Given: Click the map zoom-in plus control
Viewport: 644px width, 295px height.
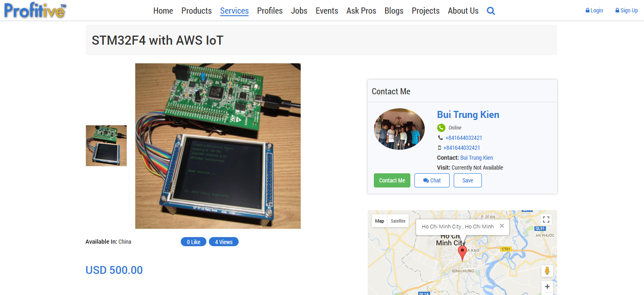Looking at the screenshot, I should point(547,287).
